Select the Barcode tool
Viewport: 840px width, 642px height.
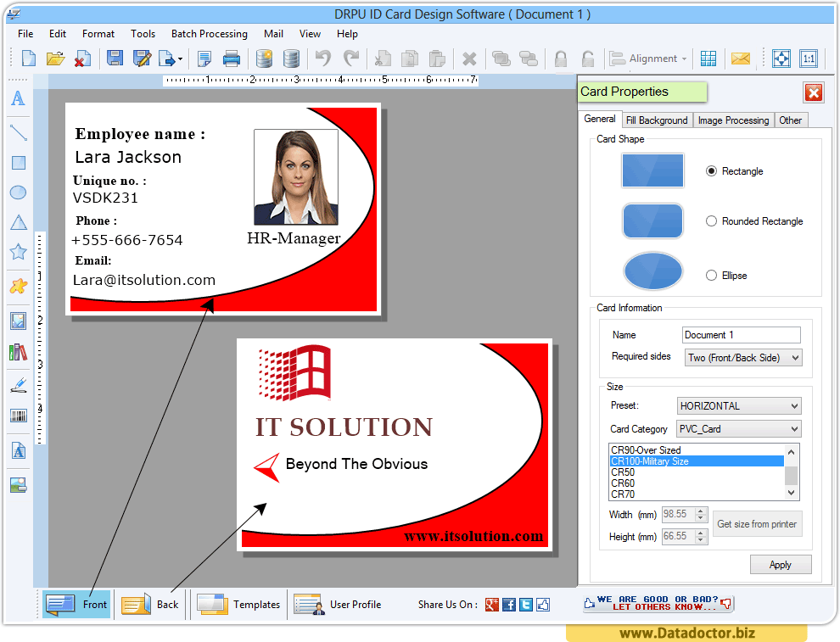tap(19, 416)
